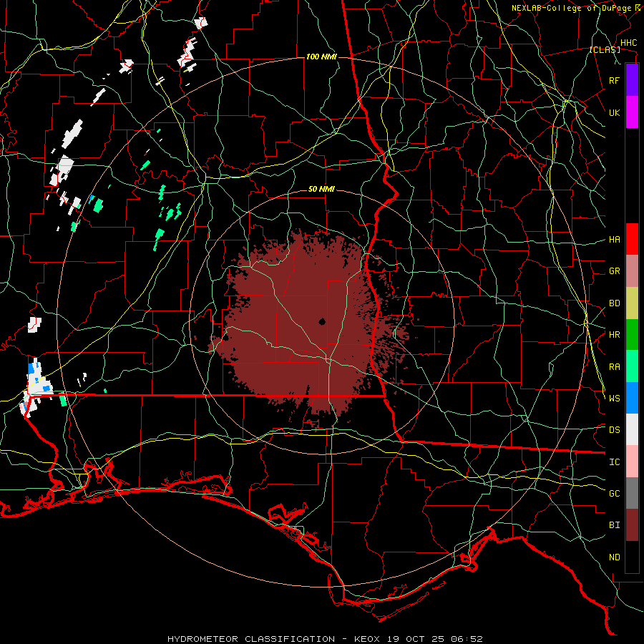The image size is (644, 644).
Task: Click the ND black legend swatch
Action: coord(632,557)
